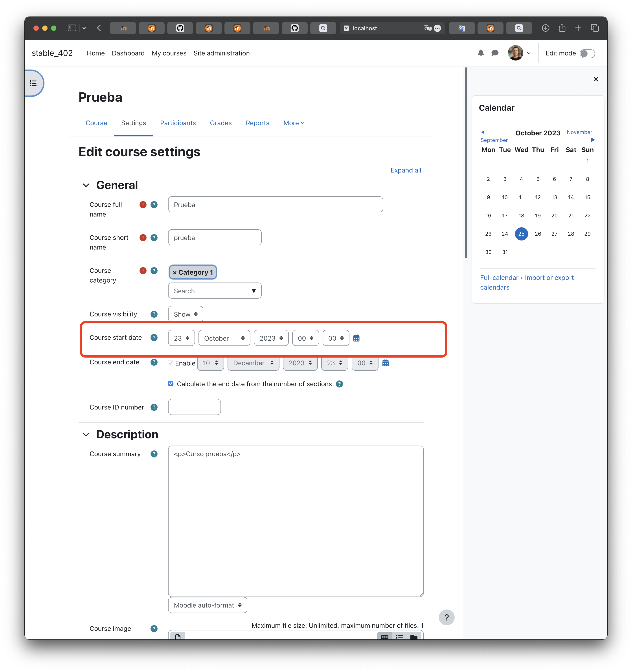Switch to the Reports tab

257,123
